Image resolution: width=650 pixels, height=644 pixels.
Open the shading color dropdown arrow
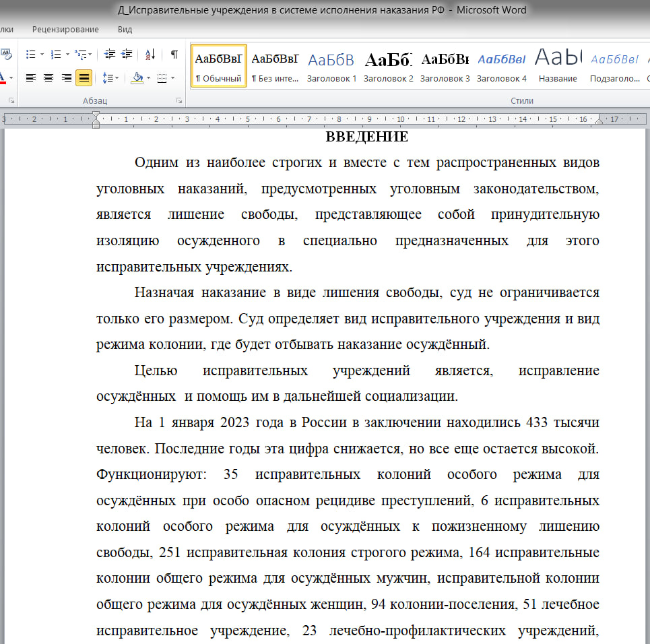pyautogui.click(x=148, y=78)
